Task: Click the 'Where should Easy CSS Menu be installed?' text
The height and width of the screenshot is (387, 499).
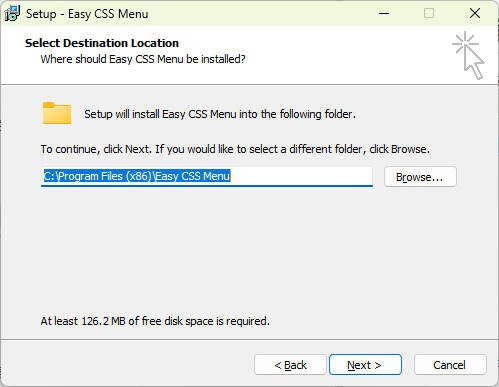Action: (x=143, y=59)
